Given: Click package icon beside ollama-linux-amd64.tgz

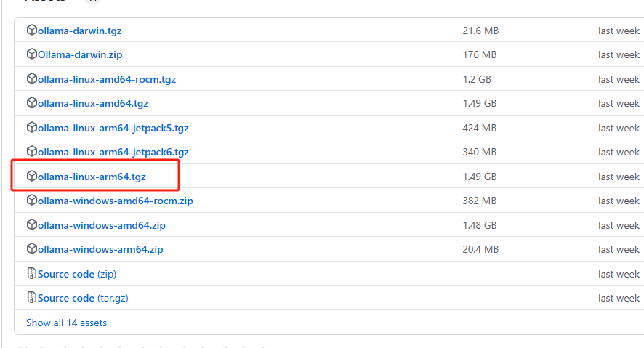Looking at the screenshot, I should click(32, 102).
